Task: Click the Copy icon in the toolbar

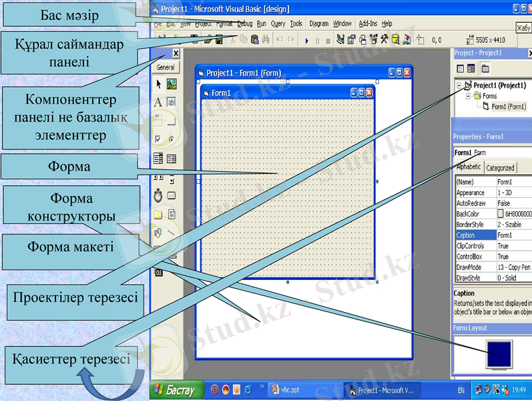Action: click(243, 39)
